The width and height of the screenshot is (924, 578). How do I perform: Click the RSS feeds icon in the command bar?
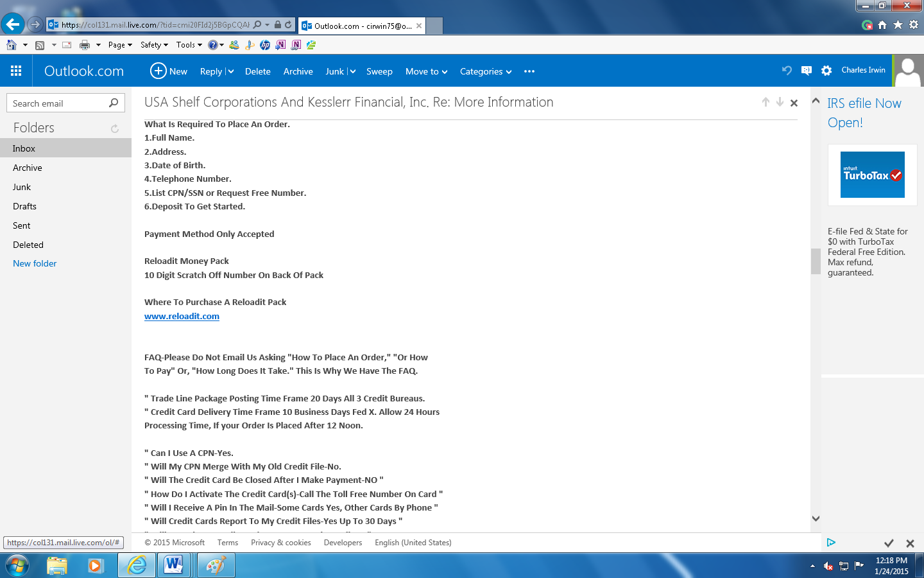coord(40,45)
